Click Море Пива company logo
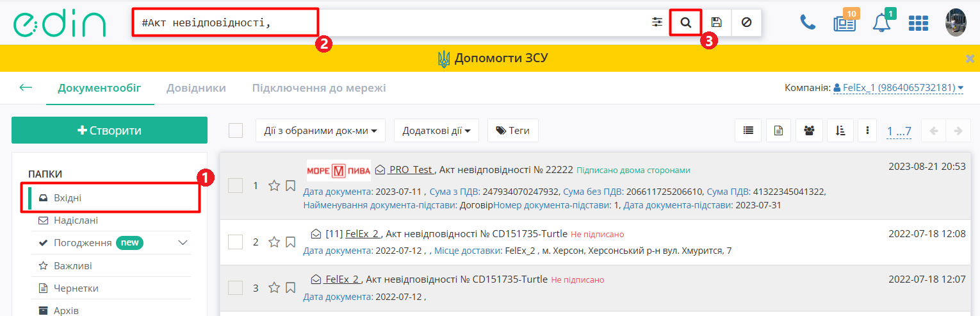This screenshot has width=980, height=316. pos(338,170)
